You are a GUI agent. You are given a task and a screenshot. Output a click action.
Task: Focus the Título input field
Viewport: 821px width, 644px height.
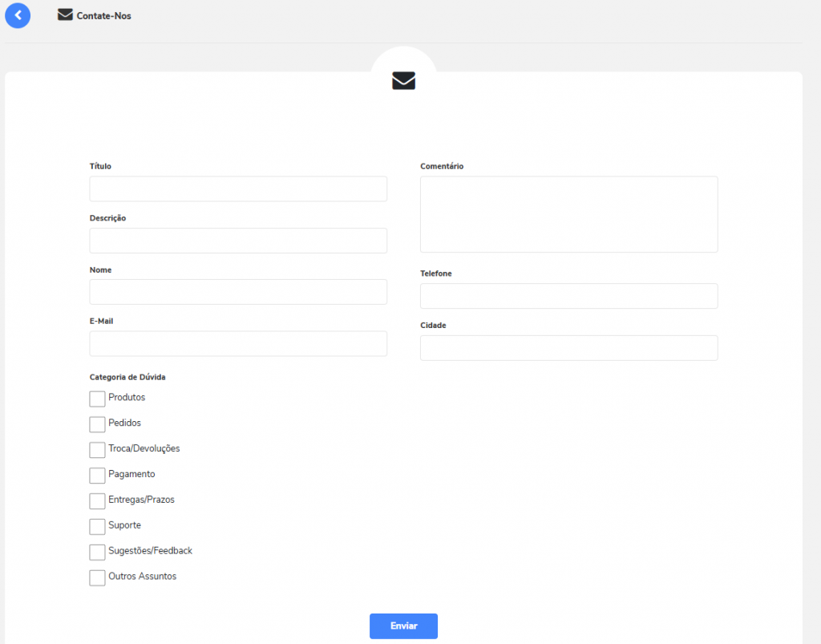(238, 189)
